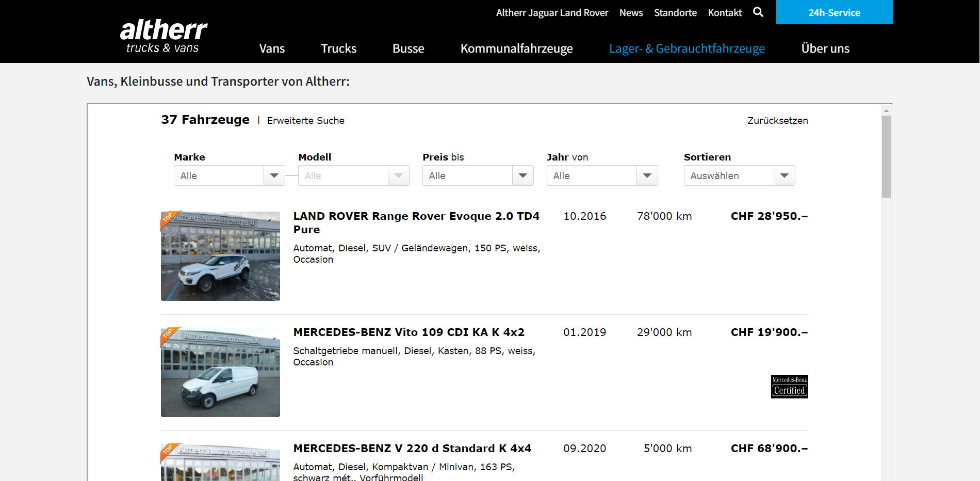This screenshot has height=481, width=980.
Task: Reset filters with Zurücksetzen
Action: tap(777, 120)
